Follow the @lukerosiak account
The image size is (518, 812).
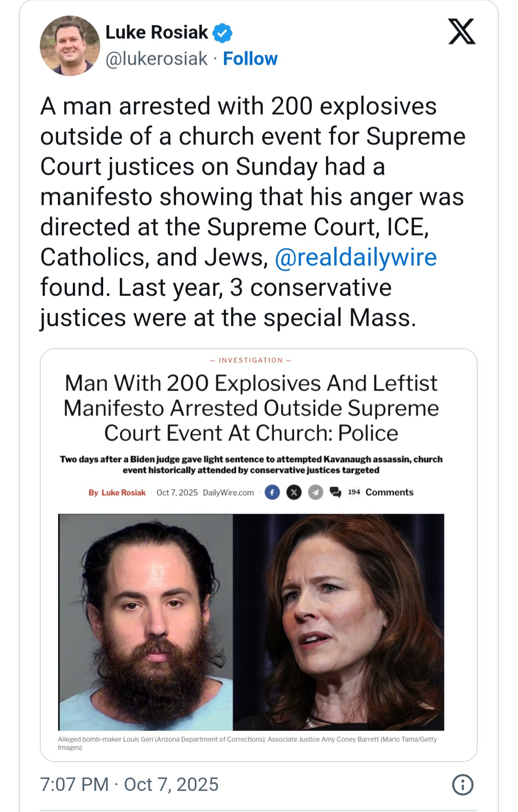250,59
